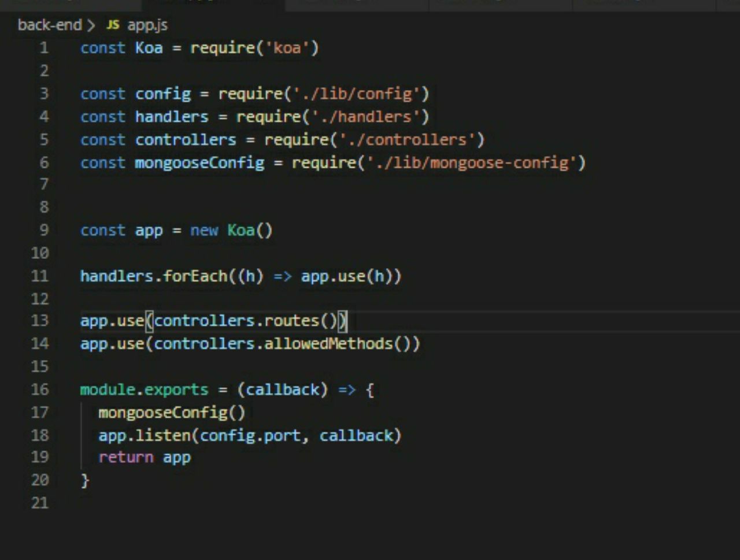Screen dimensions: 740x560
Task: Click line number 1 in the gutter
Action: 45,47
